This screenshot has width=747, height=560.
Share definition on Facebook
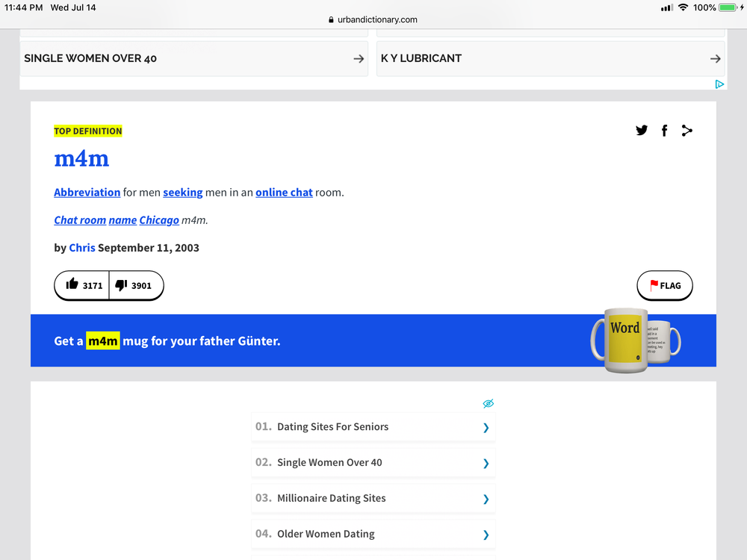(x=664, y=131)
